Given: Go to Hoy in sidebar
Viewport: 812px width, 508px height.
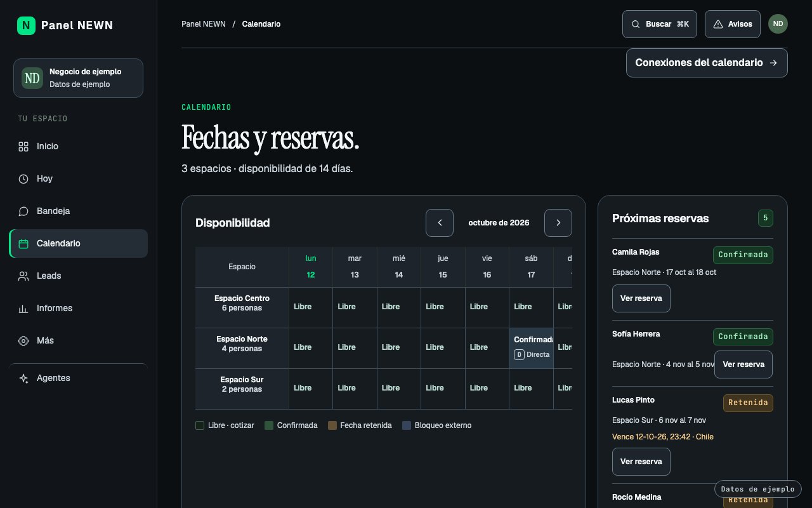Looking at the screenshot, I should (79, 178).
